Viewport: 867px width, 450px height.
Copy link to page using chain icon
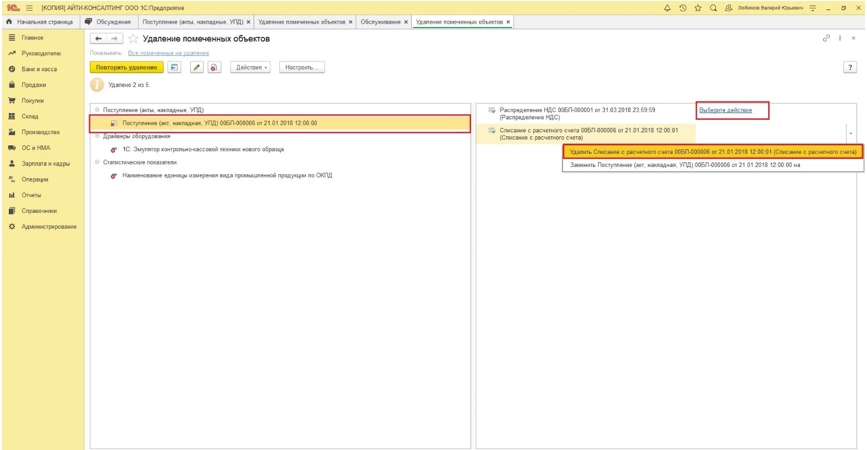pos(826,38)
